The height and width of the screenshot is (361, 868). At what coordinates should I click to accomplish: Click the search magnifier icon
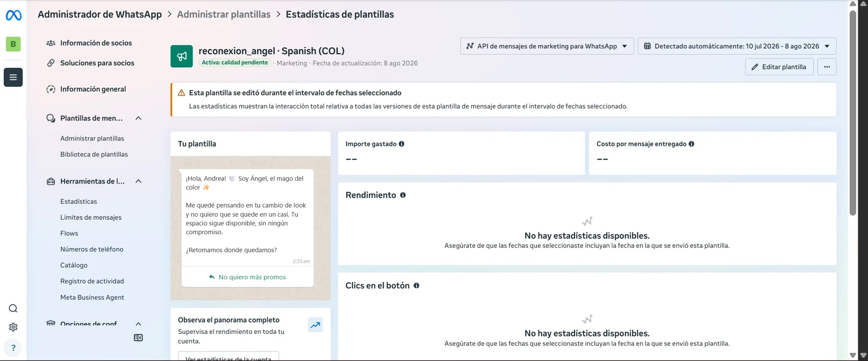pos(13,308)
